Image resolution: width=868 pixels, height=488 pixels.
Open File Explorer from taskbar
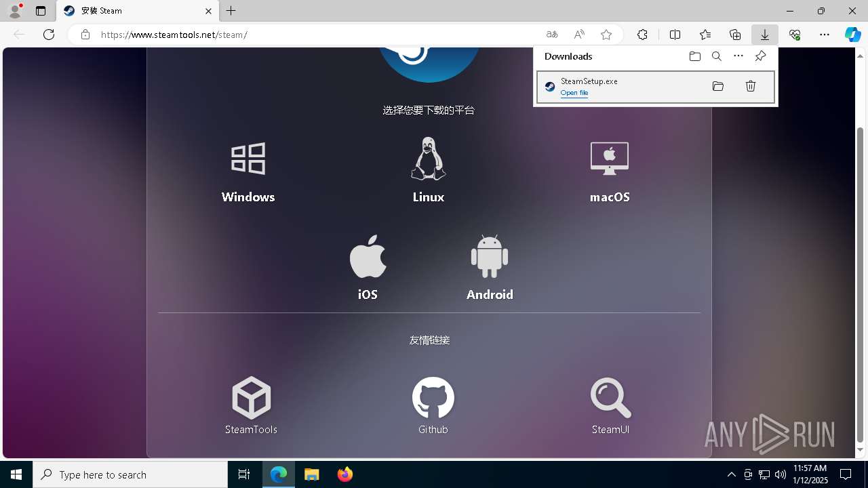pyautogui.click(x=312, y=474)
